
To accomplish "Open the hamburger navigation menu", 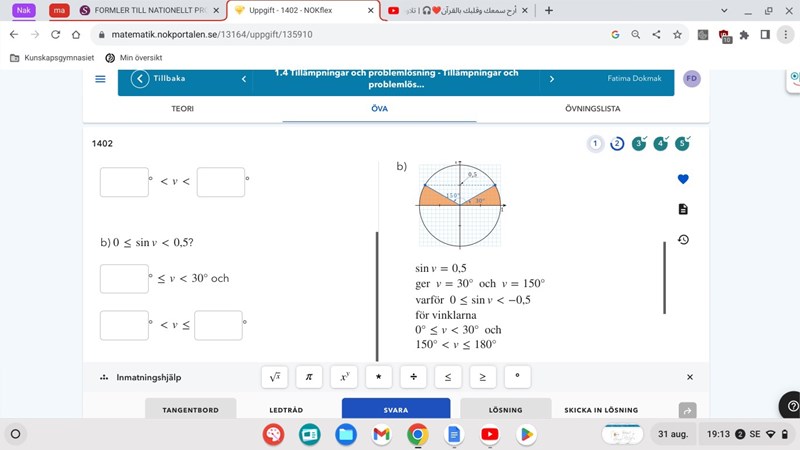I will (100, 79).
